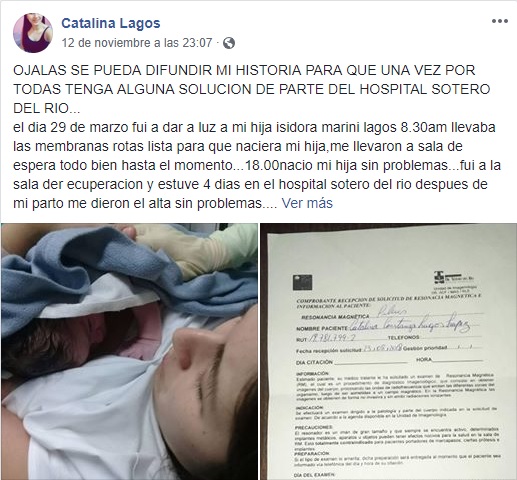
Task: Open Catalina Lagos profile picture
Action: tap(33, 33)
